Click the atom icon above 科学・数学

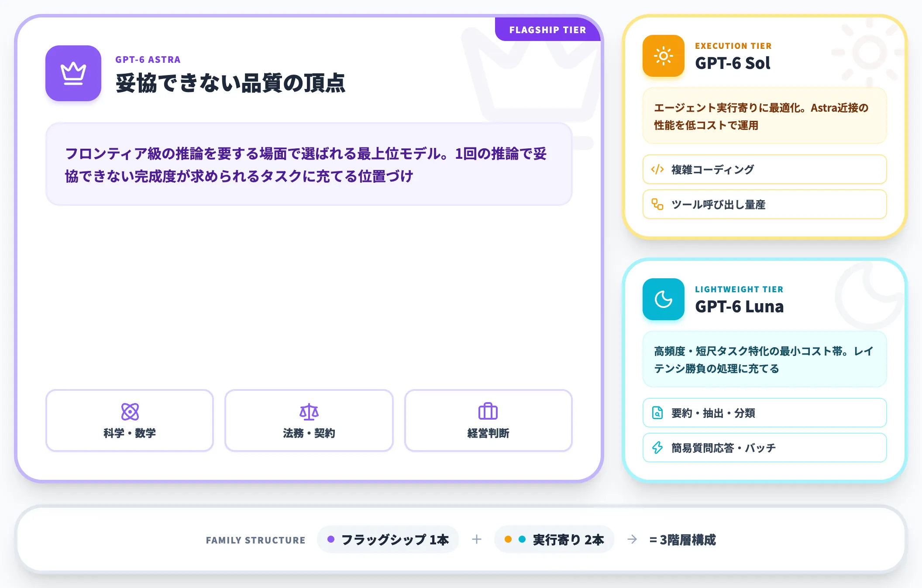point(130,412)
